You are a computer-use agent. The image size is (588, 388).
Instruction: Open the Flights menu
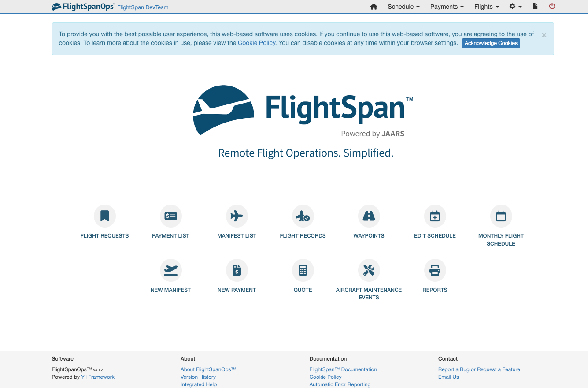coord(486,7)
